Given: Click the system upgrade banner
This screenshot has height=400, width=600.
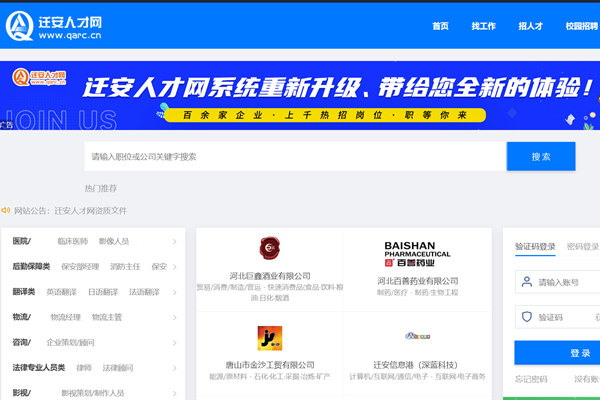Looking at the screenshot, I should pos(300,95).
